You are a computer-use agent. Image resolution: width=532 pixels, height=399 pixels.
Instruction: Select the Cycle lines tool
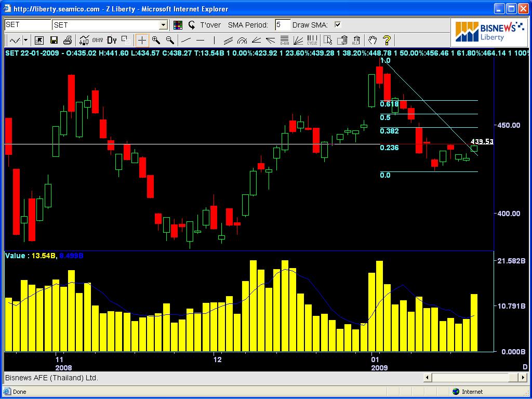point(312,41)
